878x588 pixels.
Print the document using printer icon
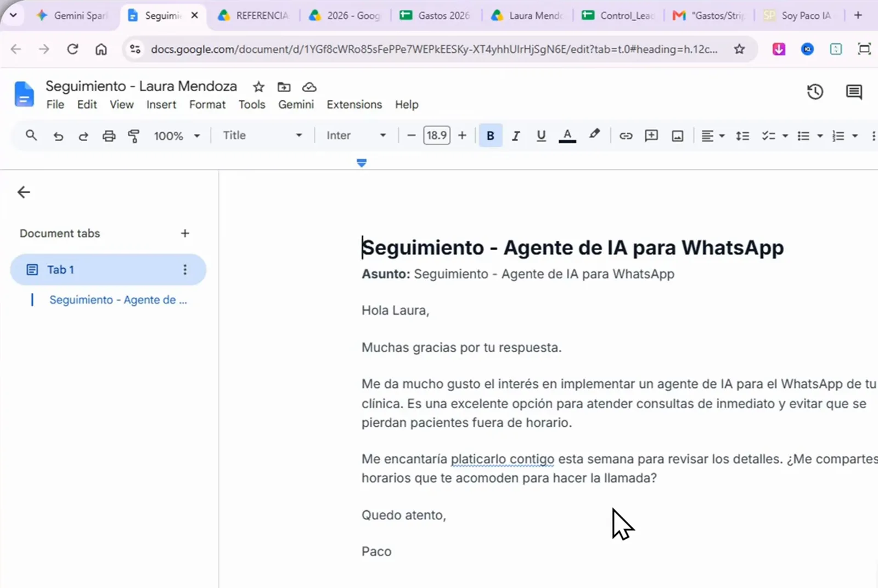[x=109, y=136]
